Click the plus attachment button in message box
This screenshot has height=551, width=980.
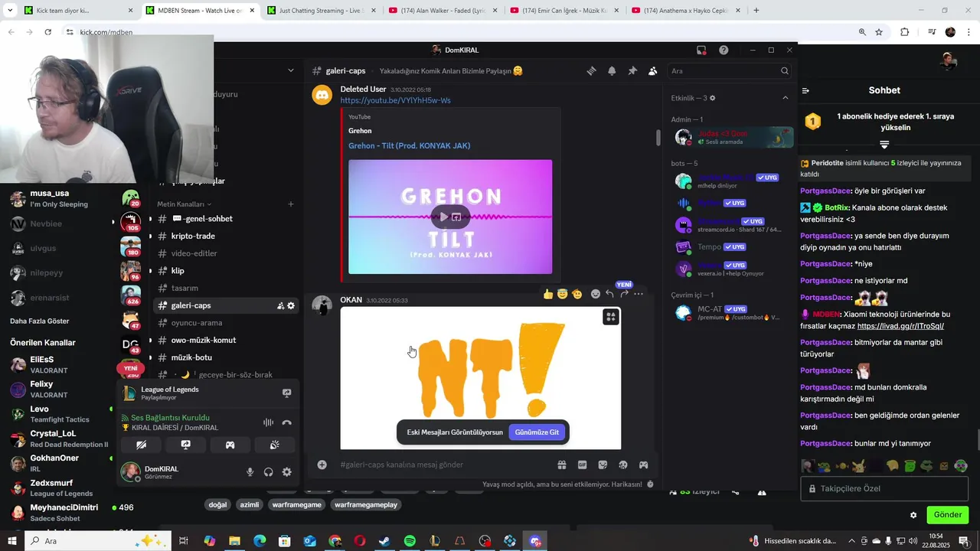[x=322, y=465]
